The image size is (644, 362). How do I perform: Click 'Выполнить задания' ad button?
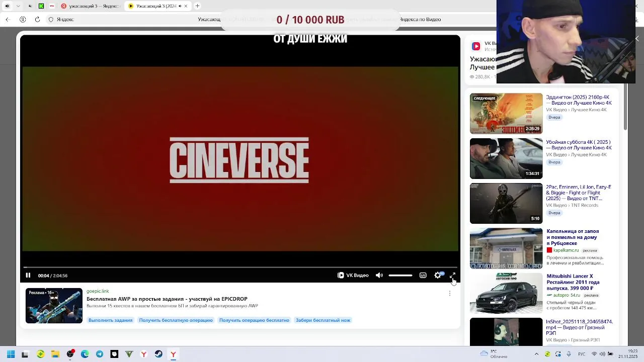click(110, 320)
